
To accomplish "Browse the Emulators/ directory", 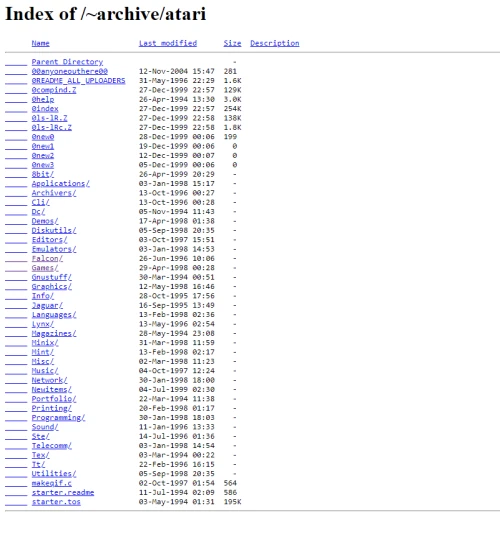I will coord(54,249).
